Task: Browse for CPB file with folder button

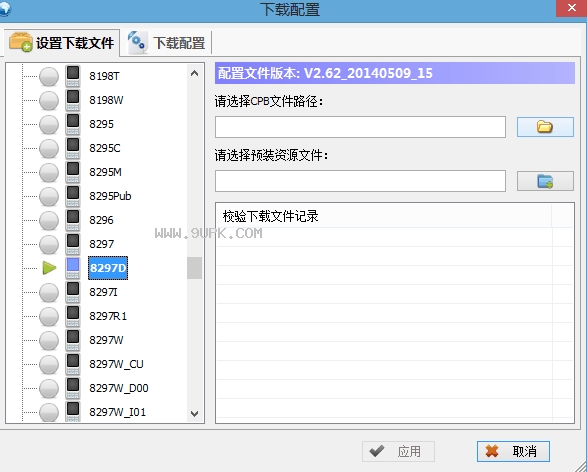Action: click(545, 127)
